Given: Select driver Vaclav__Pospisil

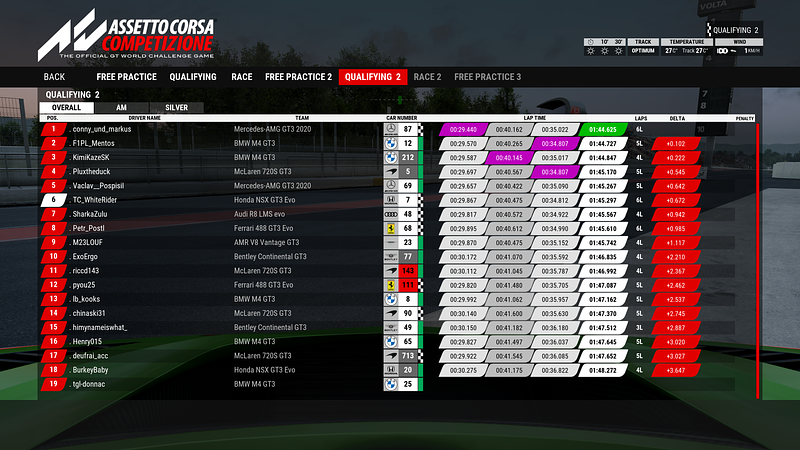Looking at the screenshot, I should tap(98, 186).
